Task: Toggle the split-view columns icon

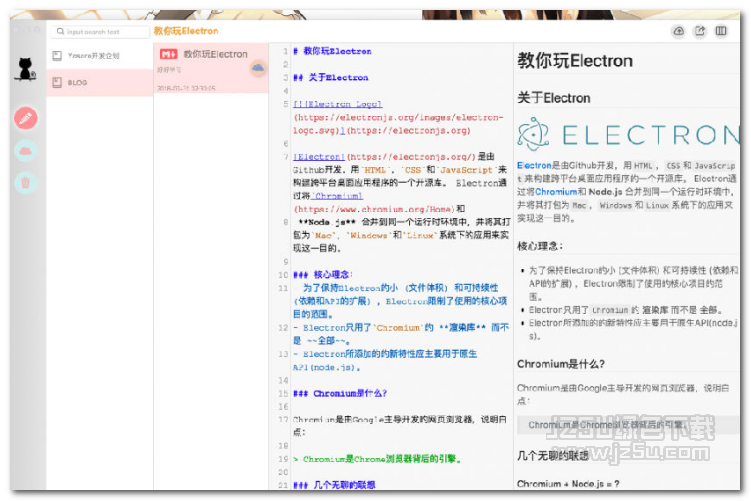Action: pos(721,31)
